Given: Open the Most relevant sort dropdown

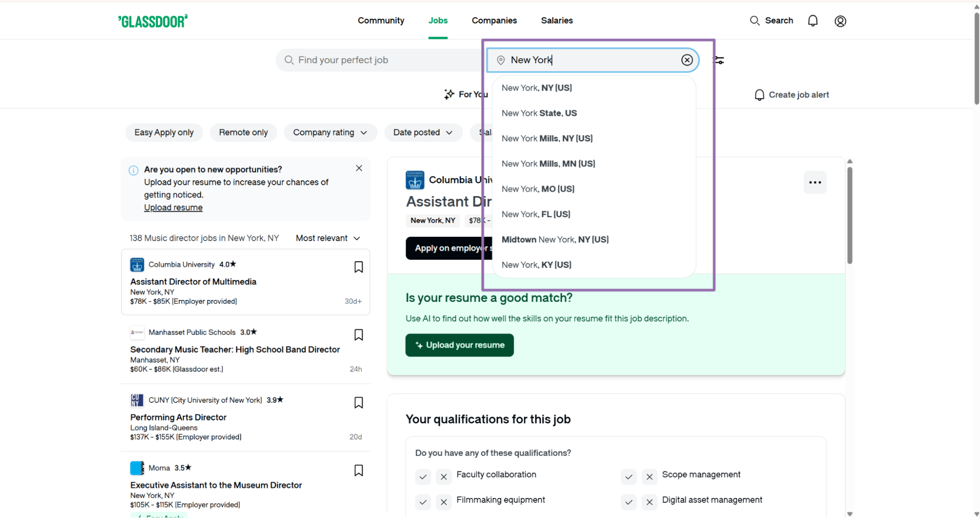Looking at the screenshot, I should point(328,238).
